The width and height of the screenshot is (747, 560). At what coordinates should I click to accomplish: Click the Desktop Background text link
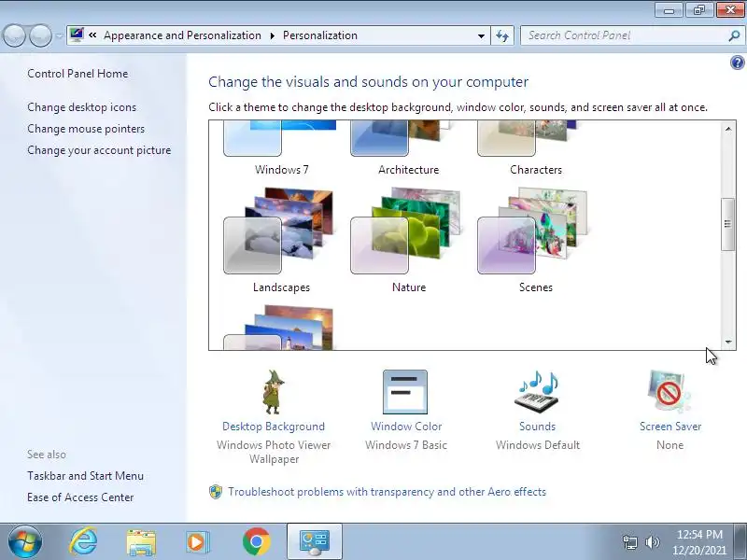[274, 427]
